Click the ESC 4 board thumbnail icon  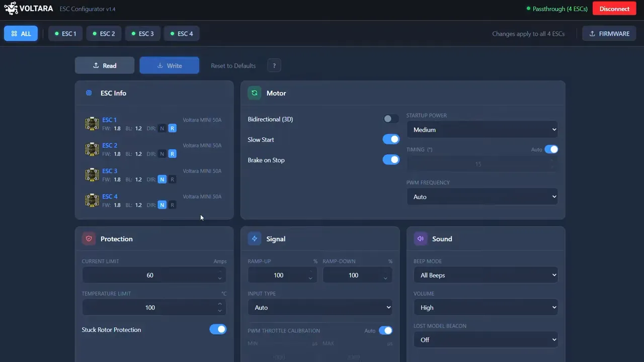(x=92, y=201)
